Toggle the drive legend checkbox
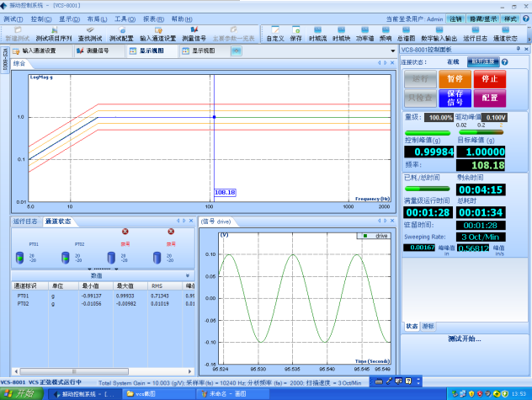This screenshot has height=400, width=532. click(365, 236)
